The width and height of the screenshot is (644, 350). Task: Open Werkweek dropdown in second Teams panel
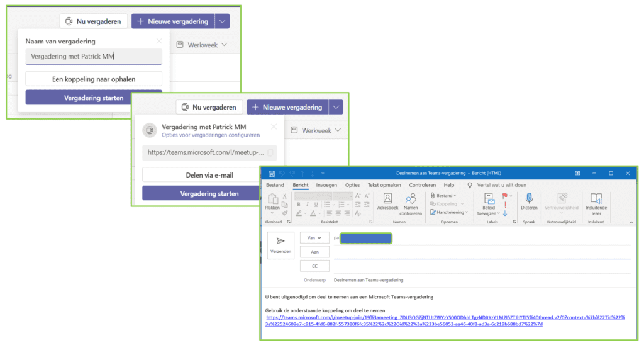(x=316, y=130)
